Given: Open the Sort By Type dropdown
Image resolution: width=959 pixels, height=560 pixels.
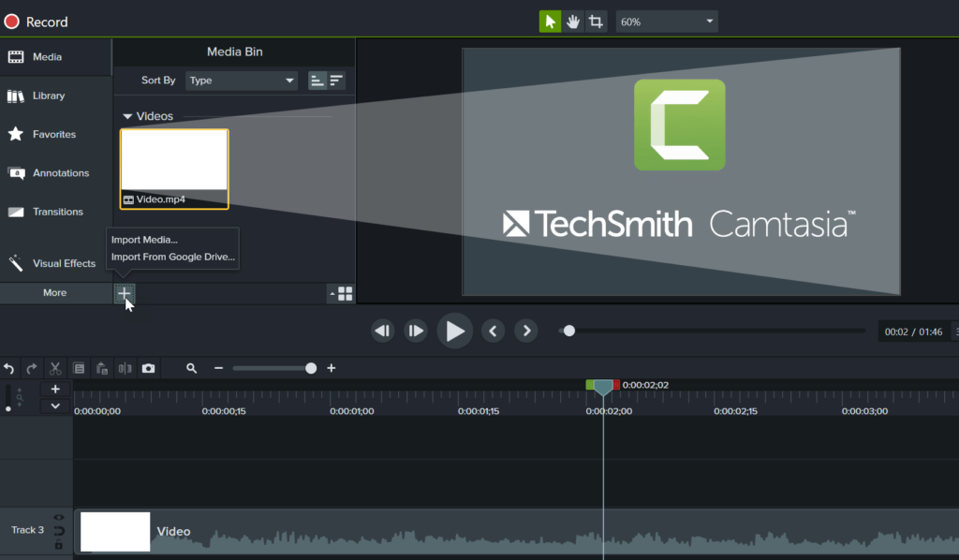Looking at the screenshot, I should (x=241, y=80).
